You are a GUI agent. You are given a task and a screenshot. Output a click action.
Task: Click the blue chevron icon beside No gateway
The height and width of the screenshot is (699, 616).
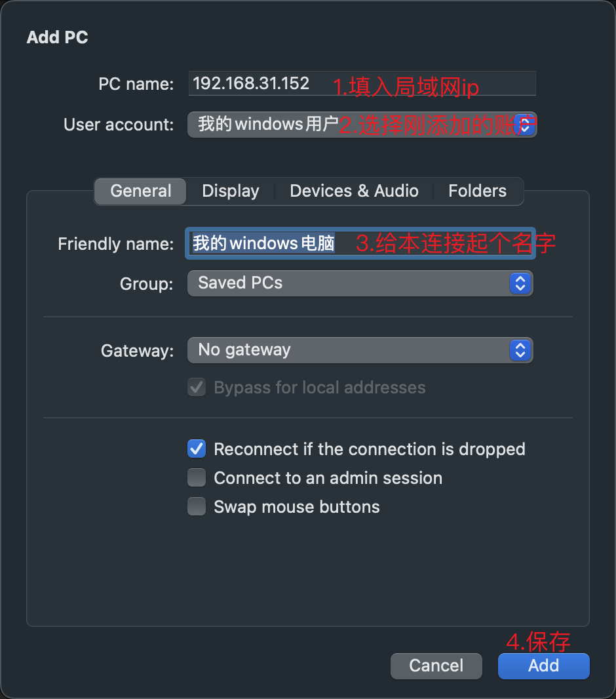point(520,350)
